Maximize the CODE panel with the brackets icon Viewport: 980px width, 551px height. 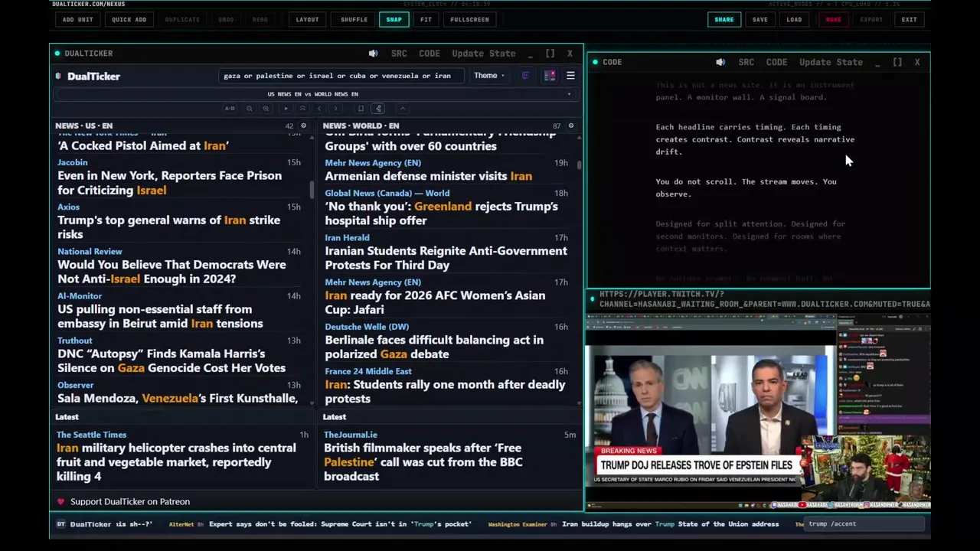coord(897,62)
